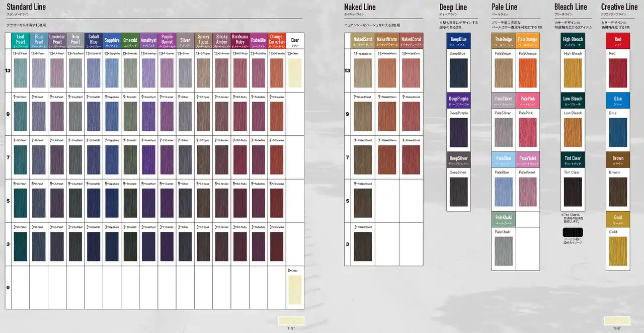Choose the High Bleach swatch

tap(573, 73)
